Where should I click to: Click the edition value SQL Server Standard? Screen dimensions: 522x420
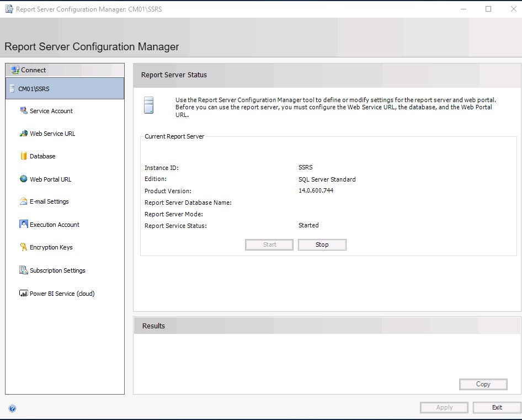click(x=327, y=179)
